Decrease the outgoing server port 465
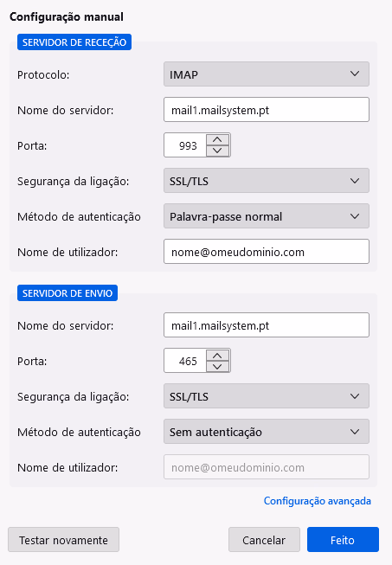 217,366
